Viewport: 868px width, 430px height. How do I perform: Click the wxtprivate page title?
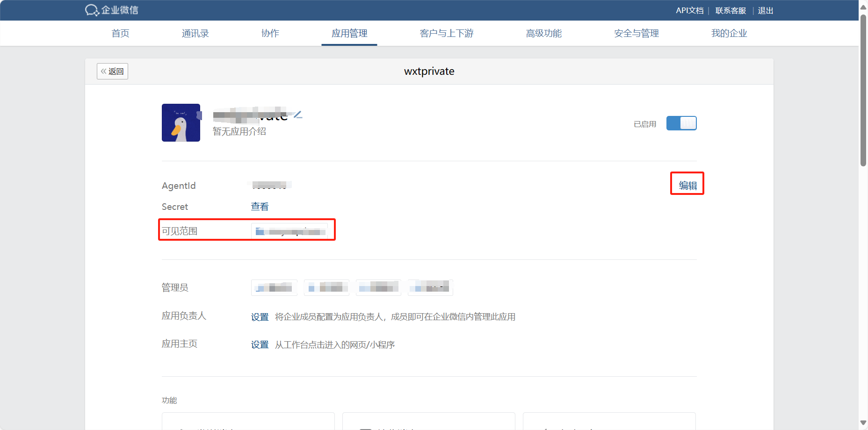429,71
